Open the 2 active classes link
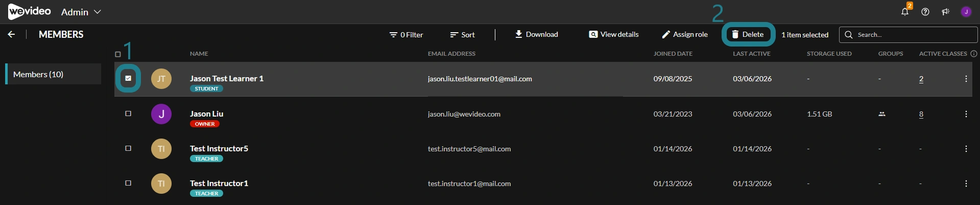This screenshot has height=205, width=980. tap(921, 79)
